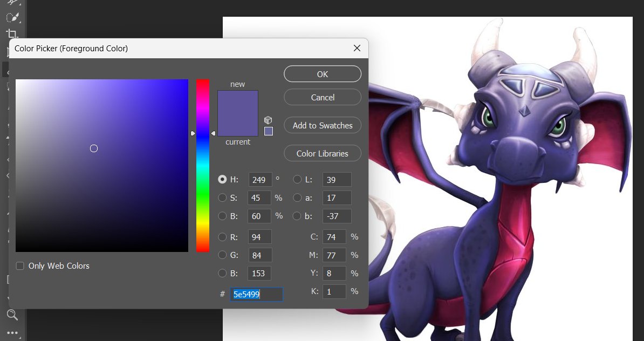Select the Zoom magnifier tool

[x=12, y=315]
